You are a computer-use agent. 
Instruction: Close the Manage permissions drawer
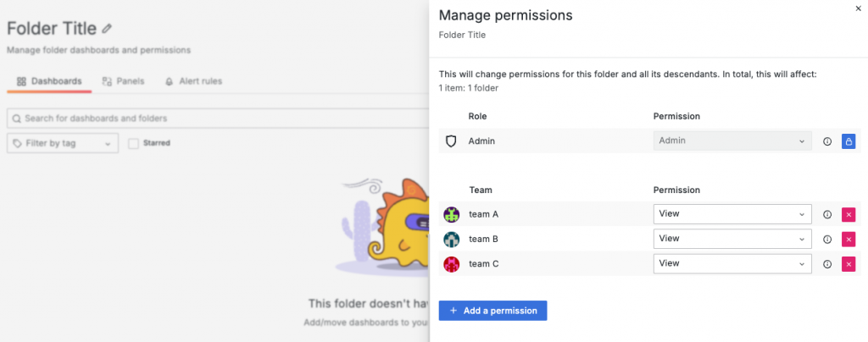coord(860,7)
